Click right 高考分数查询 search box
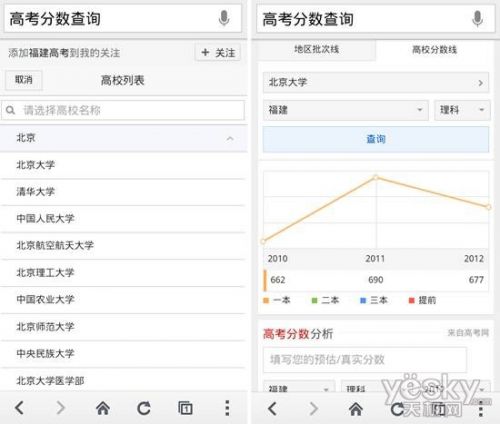Image resolution: width=500 pixels, height=424 pixels. [x=375, y=19]
